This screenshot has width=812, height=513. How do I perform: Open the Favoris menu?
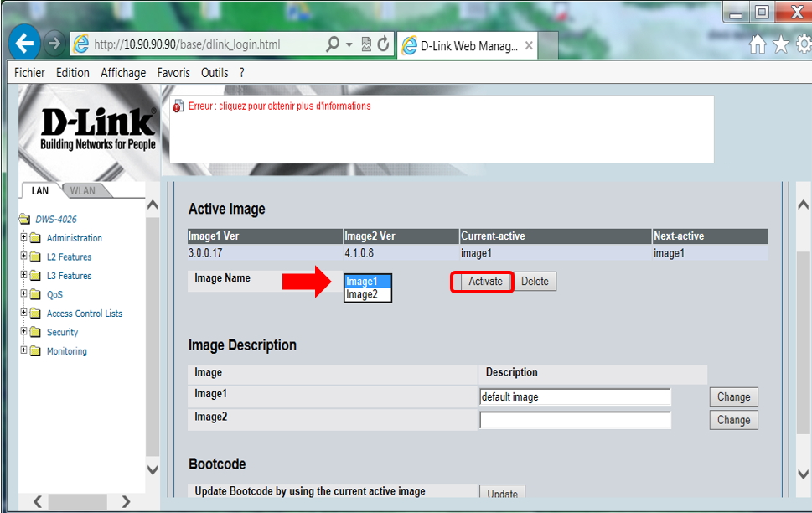pyautogui.click(x=173, y=73)
